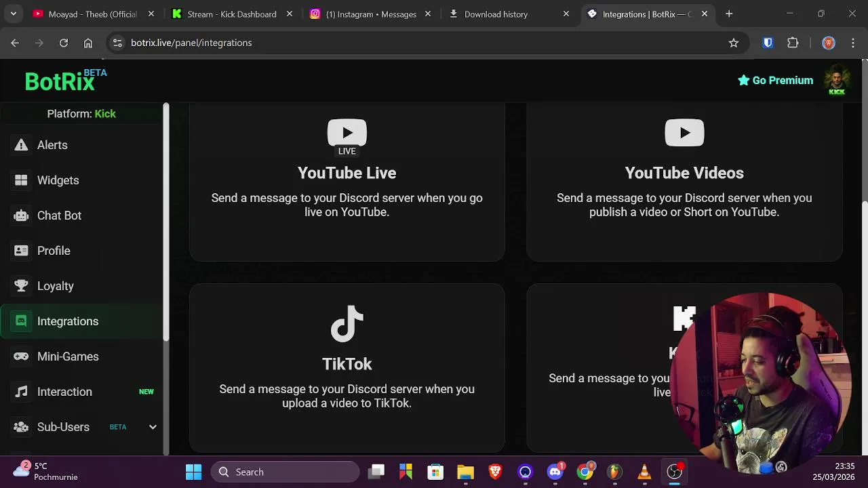The width and height of the screenshot is (868, 488).
Task: Open the user avatar in top right
Action: [x=837, y=81]
